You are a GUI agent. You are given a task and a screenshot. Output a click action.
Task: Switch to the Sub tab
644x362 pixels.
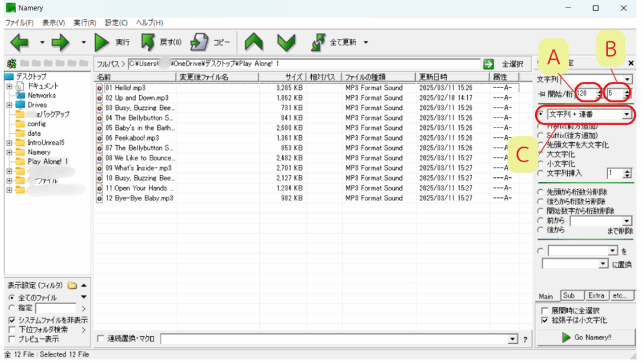569,295
